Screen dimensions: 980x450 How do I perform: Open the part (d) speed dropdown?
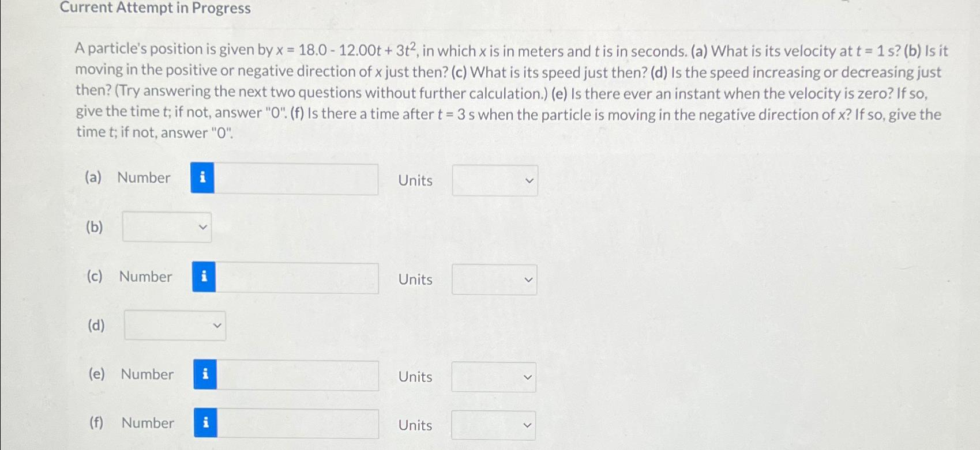[174, 326]
